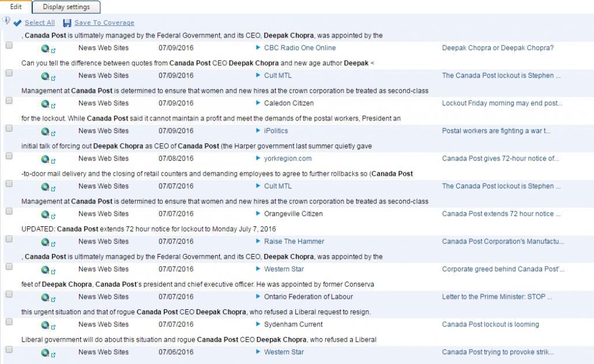The width and height of the screenshot is (594, 364).
Task: Click the globe icon in Sydenham Current row
Action: pos(45,325)
